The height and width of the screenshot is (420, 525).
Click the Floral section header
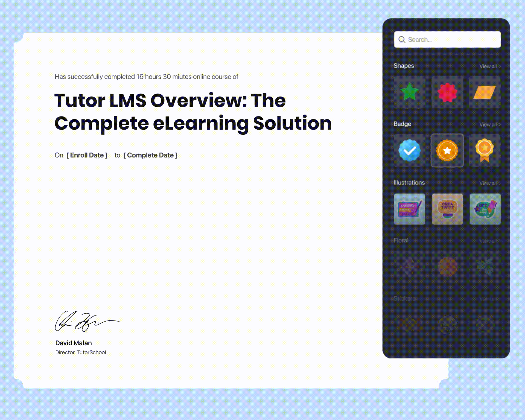coord(401,240)
